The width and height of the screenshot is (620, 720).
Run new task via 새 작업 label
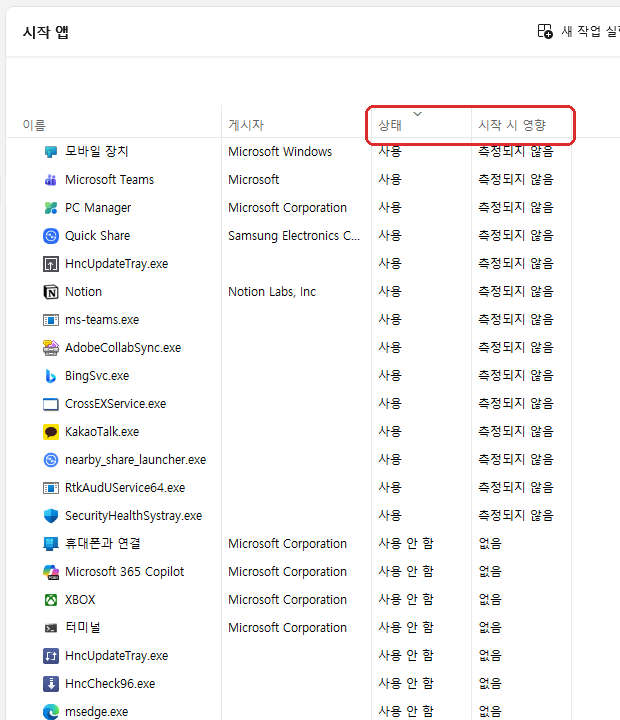[x=590, y=31]
